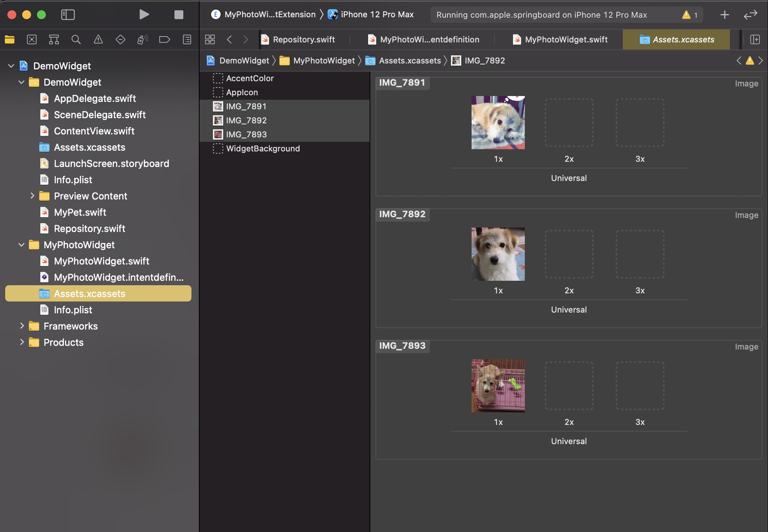Choose the MyPhotoWi...tExtension scheme
This screenshot has width=768, height=532.
point(263,14)
